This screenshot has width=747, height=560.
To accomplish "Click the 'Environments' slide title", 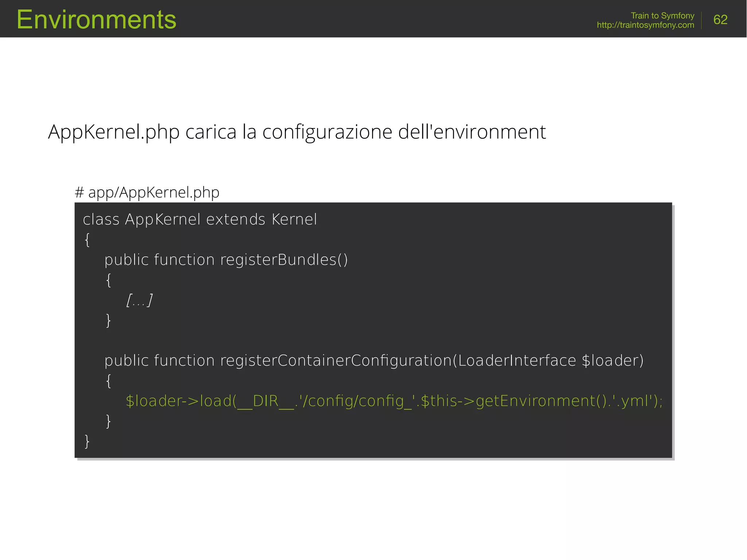I will point(96,19).
